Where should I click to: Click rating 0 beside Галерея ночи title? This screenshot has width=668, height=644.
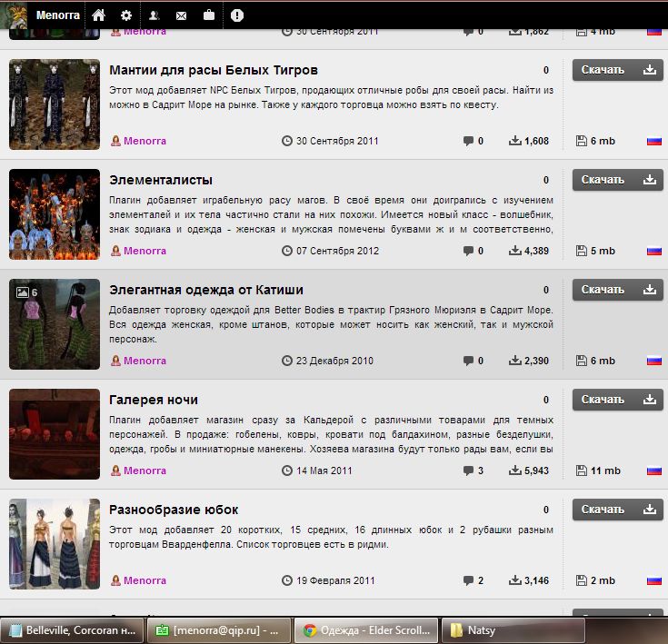coord(545,400)
